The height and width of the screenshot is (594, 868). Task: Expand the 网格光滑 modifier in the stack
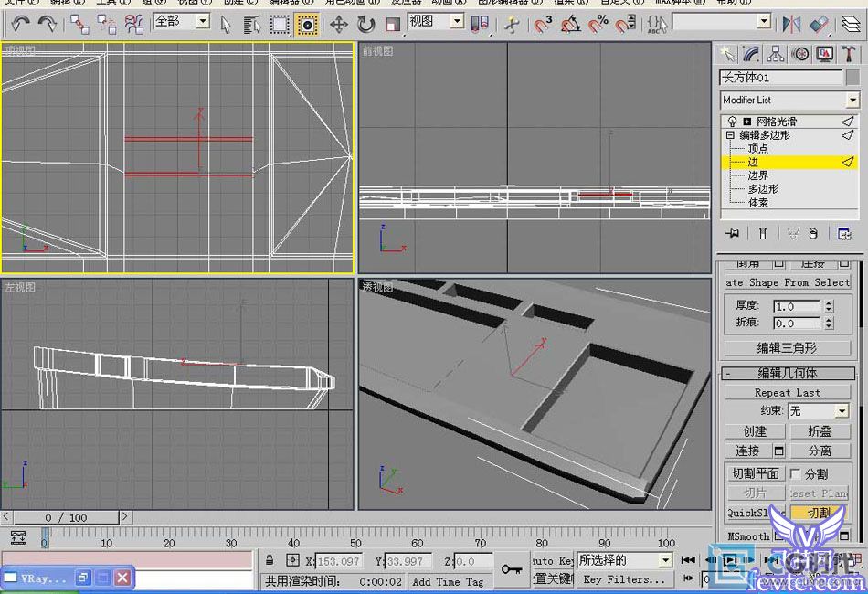click(x=746, y=122)
